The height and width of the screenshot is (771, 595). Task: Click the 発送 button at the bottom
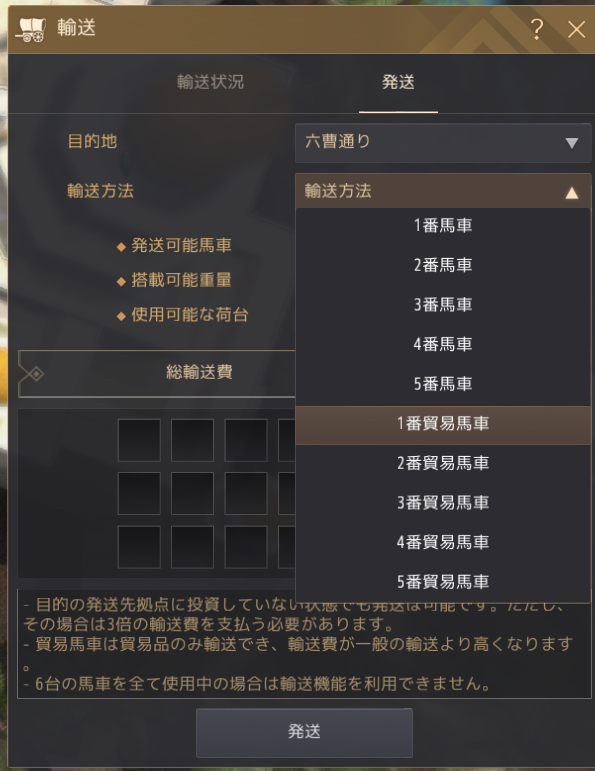pyautogui.click(x=304, y=732)
